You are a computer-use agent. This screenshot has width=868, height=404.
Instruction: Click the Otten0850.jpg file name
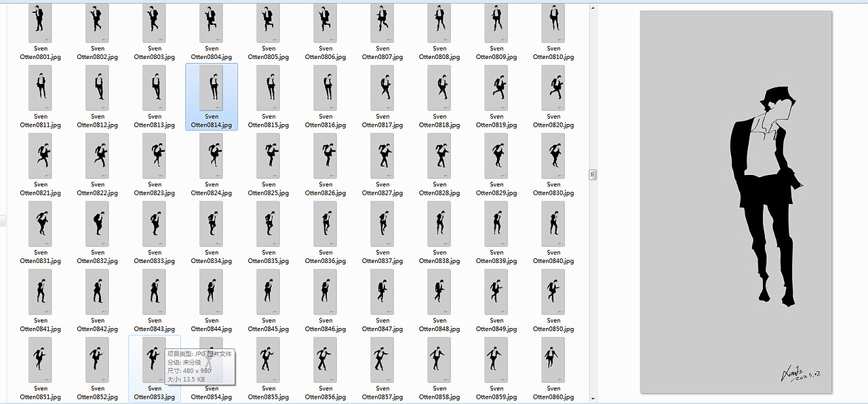(x=553, y=325)
